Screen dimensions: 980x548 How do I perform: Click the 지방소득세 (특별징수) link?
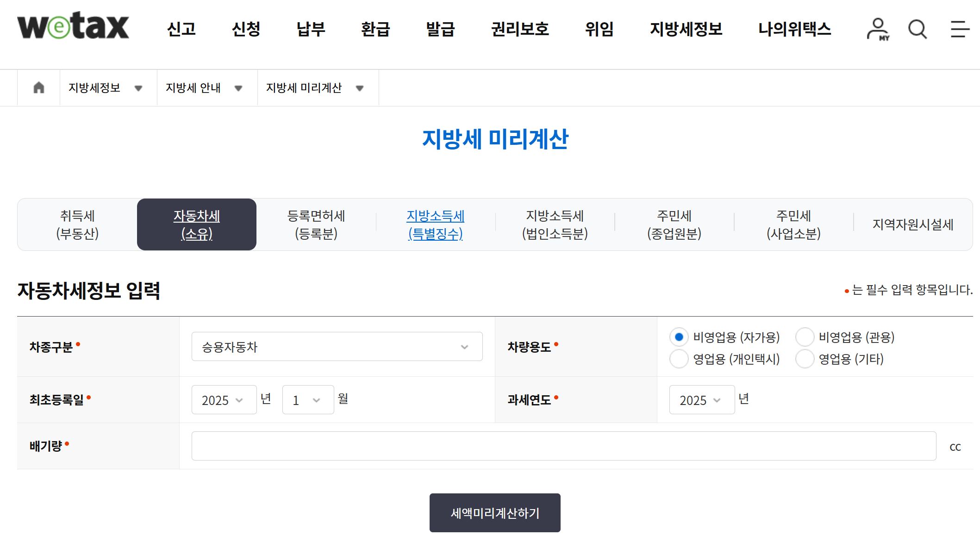click(436, 224)
